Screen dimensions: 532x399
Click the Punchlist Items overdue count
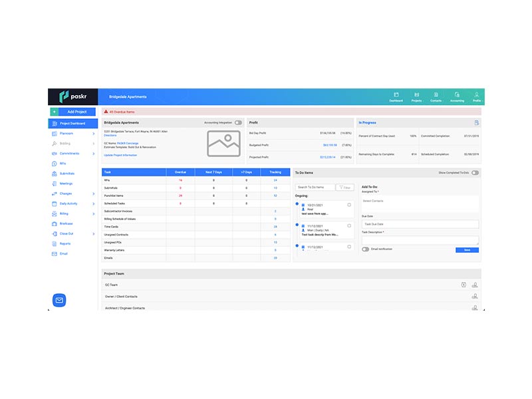tap(180, 196)
